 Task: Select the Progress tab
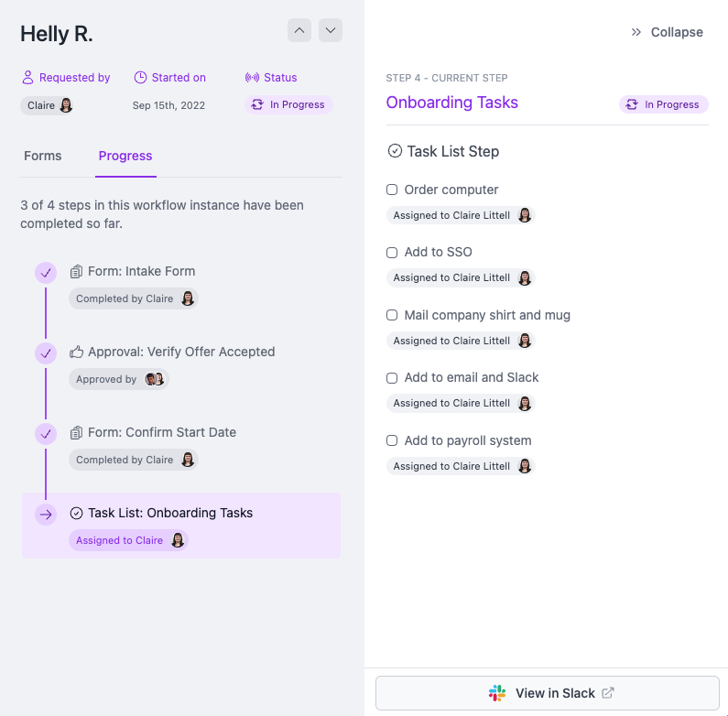(125, 156)
